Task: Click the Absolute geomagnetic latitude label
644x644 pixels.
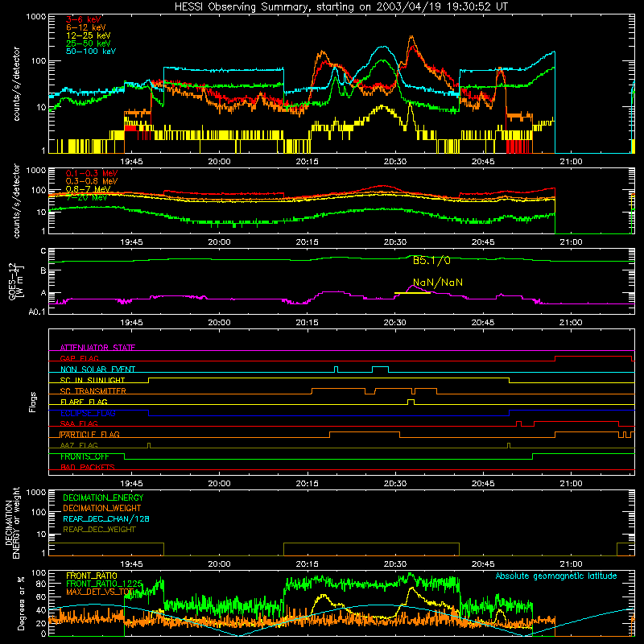Action: (556, 576)
